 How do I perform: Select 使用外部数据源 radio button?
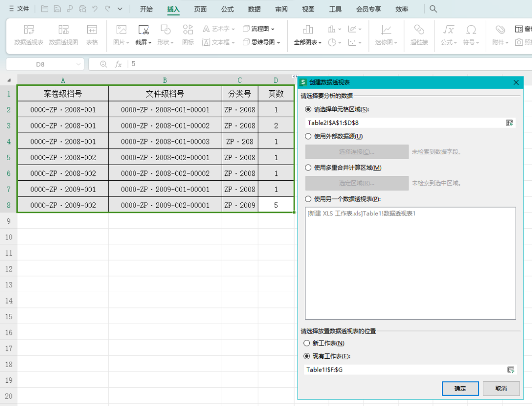click(x=308, y=136)
